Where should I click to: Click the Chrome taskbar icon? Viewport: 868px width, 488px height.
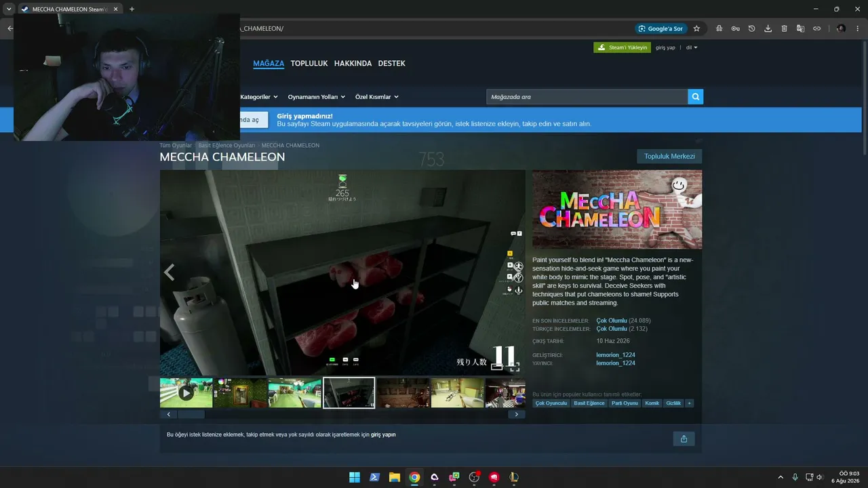414,477
